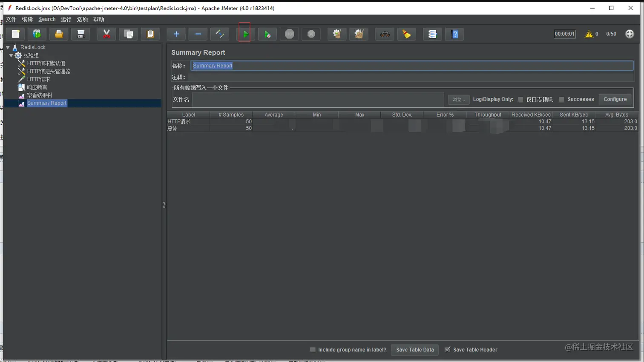Click the Avg. Bytes column header
644x362 pixels.
616,115
